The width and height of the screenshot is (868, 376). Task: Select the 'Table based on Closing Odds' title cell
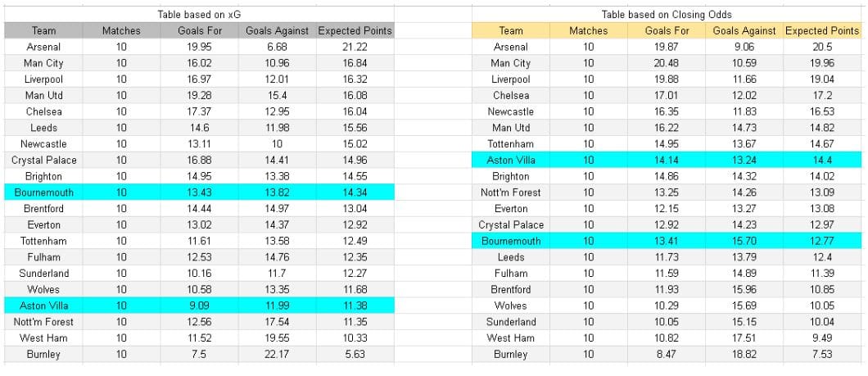666,15
